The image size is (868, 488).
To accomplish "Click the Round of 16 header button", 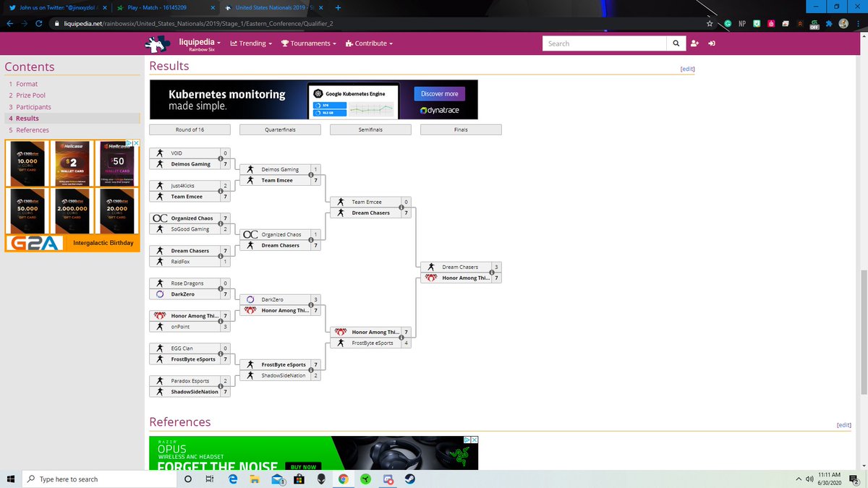I will pyautogui.click(x=190, y=129).
